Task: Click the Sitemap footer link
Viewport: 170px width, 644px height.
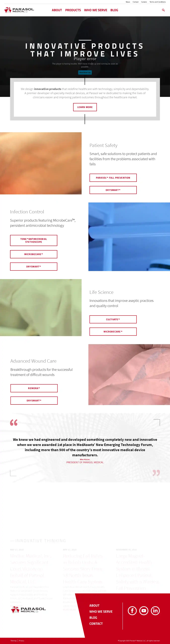Action: [x=13, y=640]
